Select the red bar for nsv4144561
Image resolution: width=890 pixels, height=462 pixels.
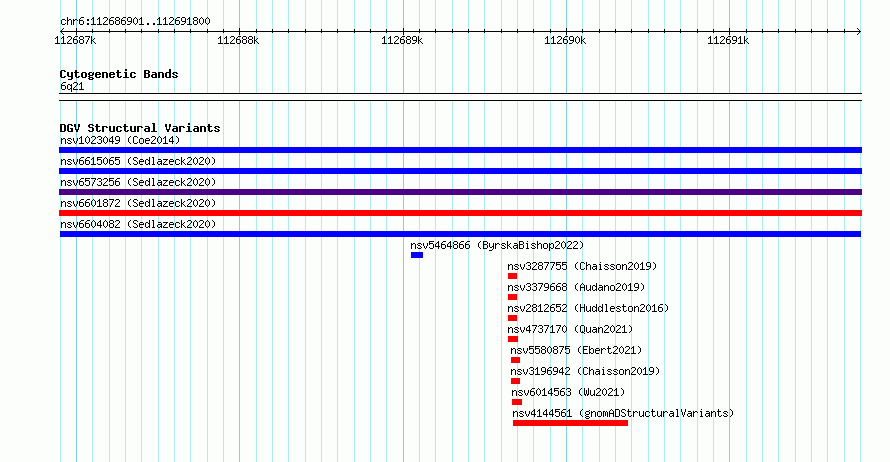pos(570,423)
